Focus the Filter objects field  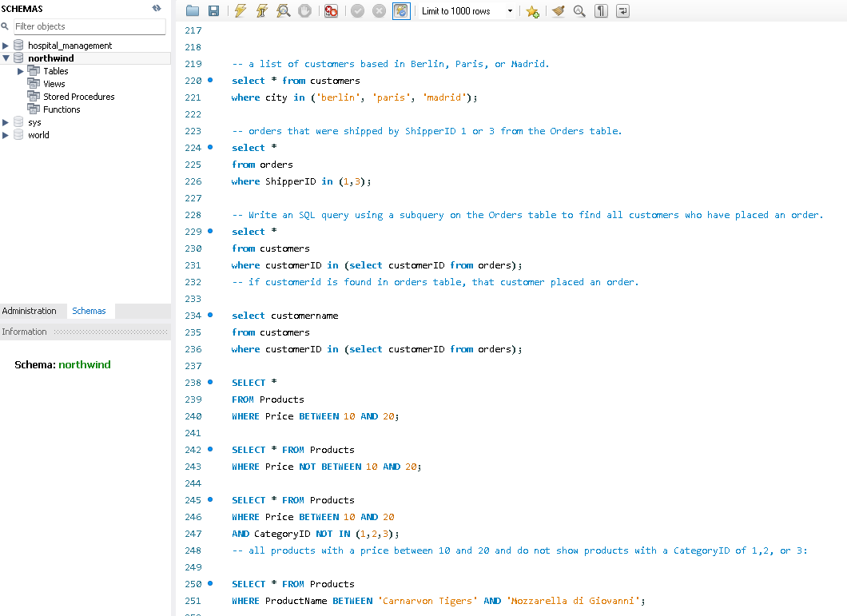[89, 26]
